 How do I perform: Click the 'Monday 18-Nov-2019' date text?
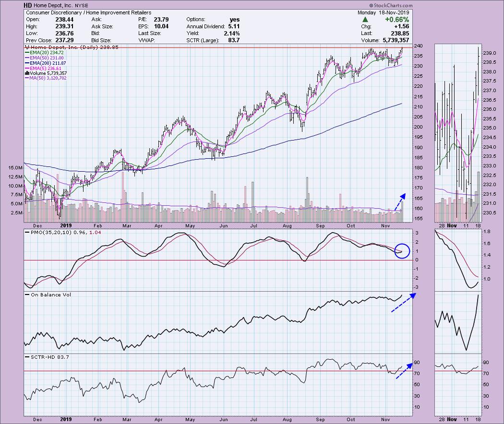point(383,12)
